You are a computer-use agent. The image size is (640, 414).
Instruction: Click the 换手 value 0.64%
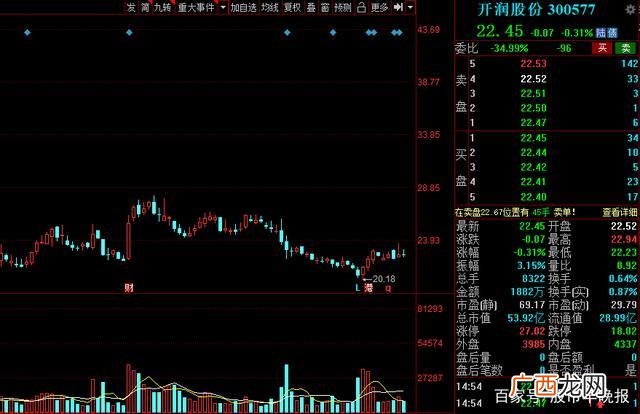pos(622,278)
